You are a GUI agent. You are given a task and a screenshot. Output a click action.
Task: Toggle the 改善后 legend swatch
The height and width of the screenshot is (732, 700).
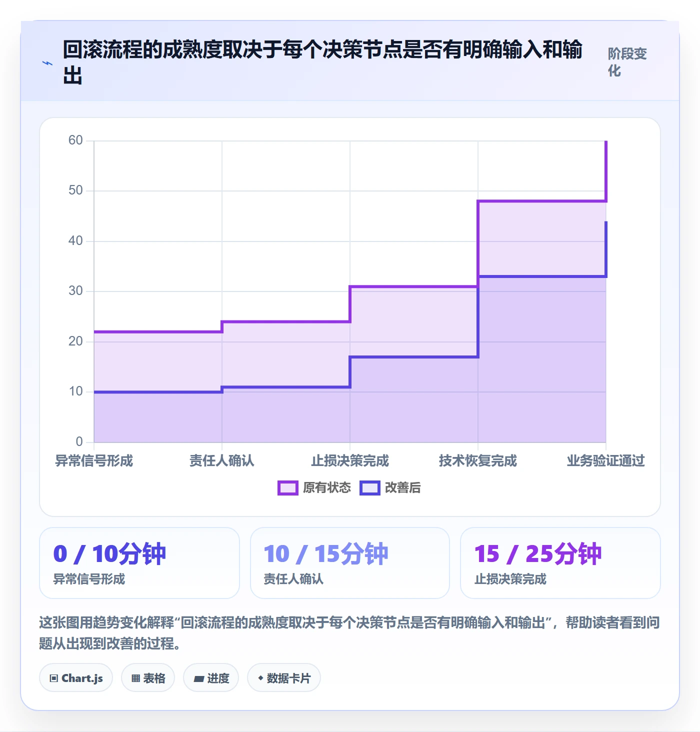click(369, 488)
